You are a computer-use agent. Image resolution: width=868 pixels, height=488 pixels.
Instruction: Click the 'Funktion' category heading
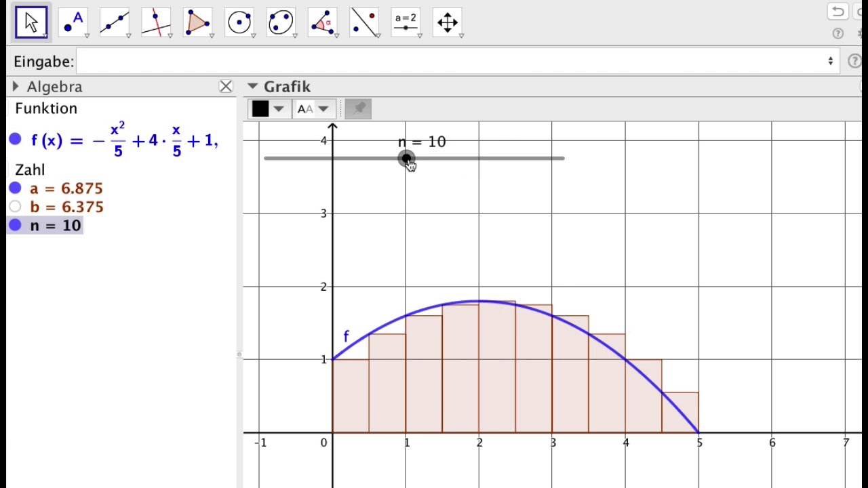click(x=46, y=108)
